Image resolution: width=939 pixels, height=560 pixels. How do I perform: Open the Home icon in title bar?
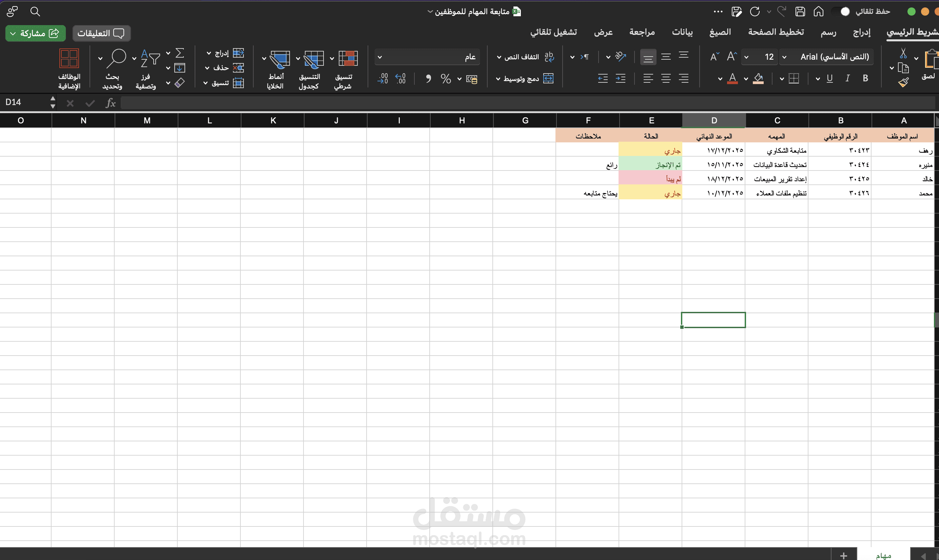pos(818,12)
